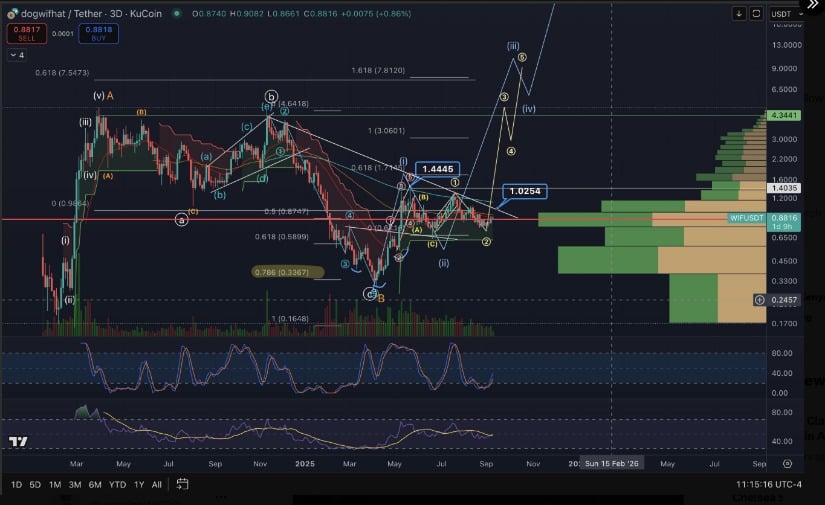The height and width of the screenshot is (505, 825).
Task: Open the USDT currency dropdown
Action: 786,14
